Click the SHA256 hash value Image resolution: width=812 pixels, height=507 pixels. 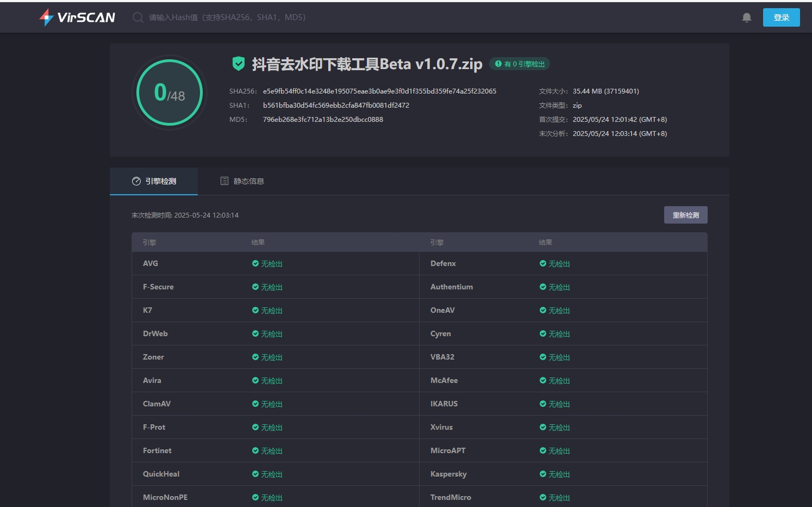[379, 91]
